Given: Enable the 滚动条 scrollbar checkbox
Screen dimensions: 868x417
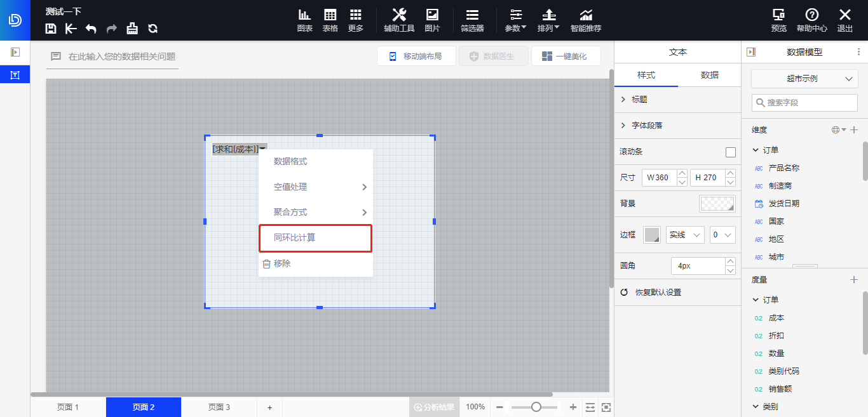Looking at the screenshot, I should (x=731, y=152).
